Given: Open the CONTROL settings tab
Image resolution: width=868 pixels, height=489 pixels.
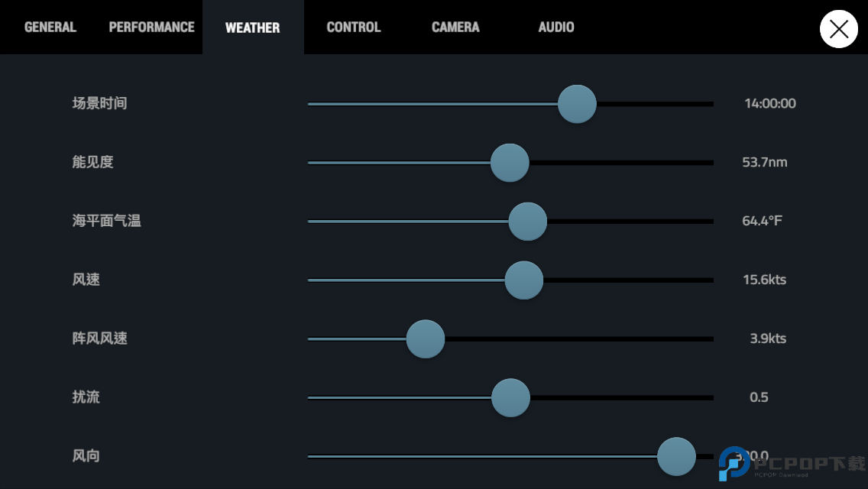Looking at the screenshot, I should click(353, 28).
